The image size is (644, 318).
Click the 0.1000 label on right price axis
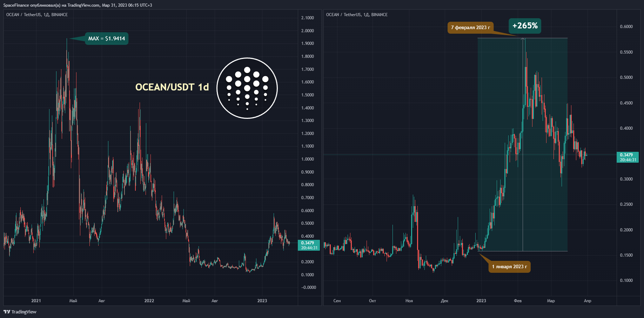click(x=626, y=280)
